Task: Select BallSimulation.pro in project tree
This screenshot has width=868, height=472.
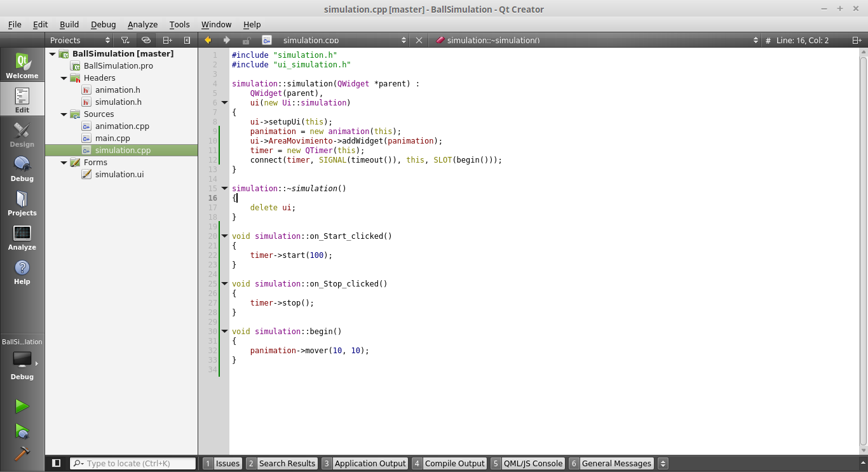Action: (118, 66)
